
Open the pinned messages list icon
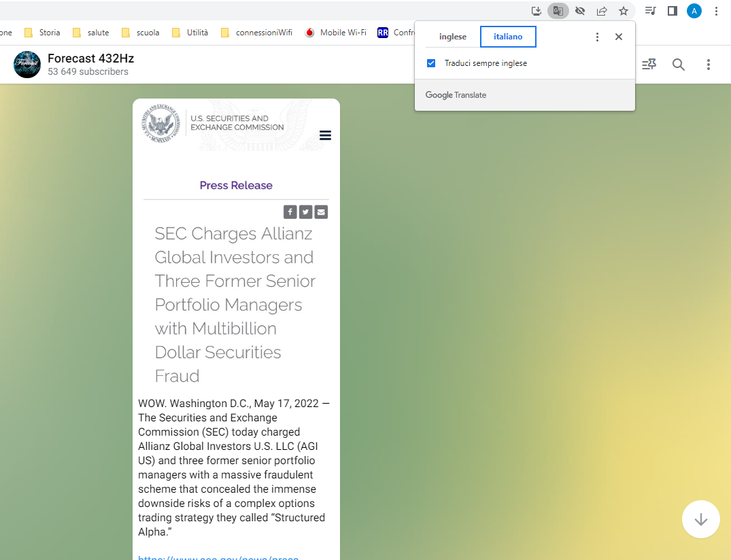point(649,65)
